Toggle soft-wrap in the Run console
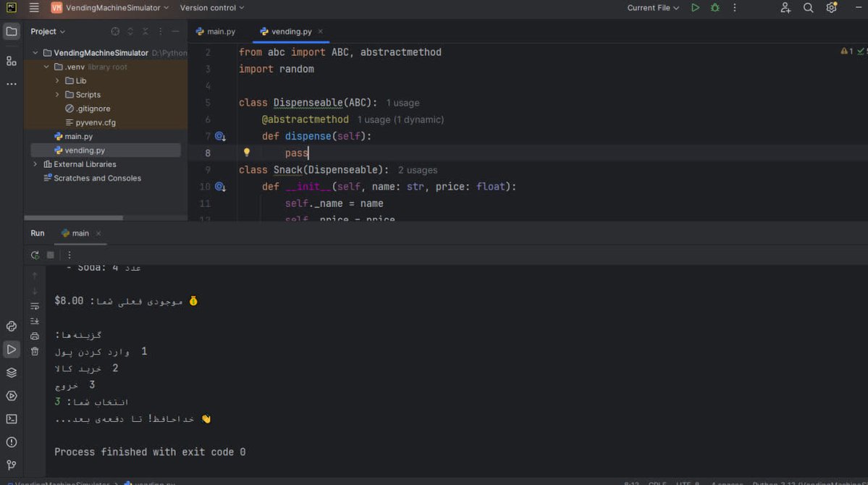This screenshot has height=485, width=868. coord(34,306)
